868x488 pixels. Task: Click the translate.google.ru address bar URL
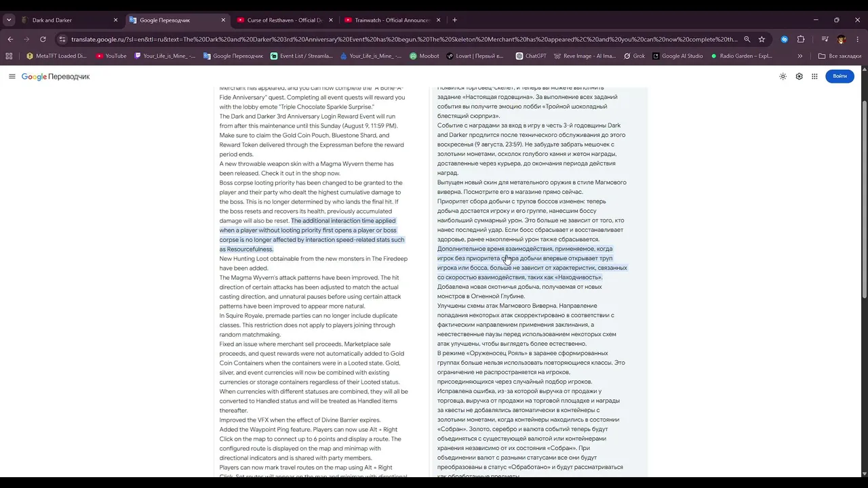click(404, 39)
